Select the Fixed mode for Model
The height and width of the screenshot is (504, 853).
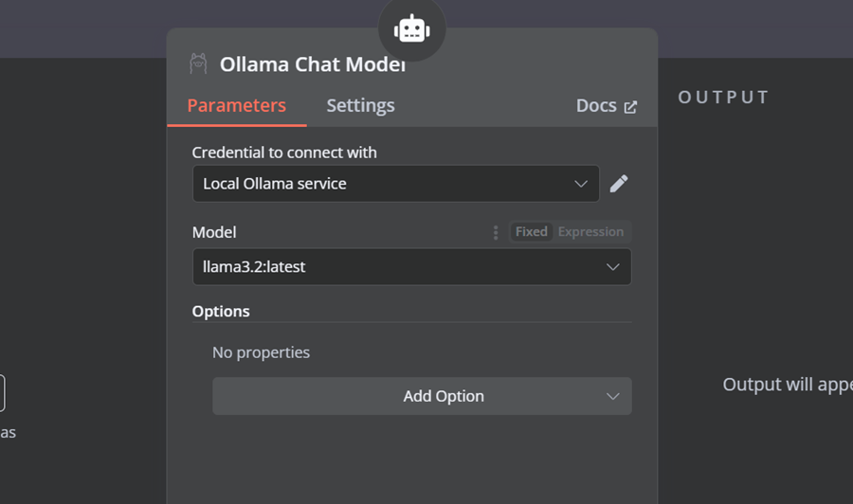point(532,231)
